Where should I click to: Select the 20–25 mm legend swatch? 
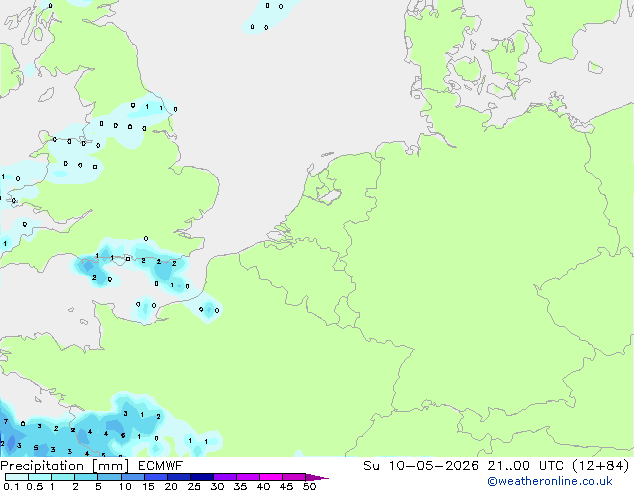[x=178, y=477]
